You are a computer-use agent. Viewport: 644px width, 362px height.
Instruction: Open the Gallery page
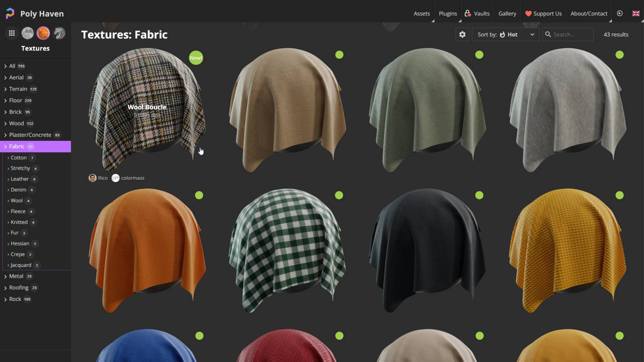point(507,14)
